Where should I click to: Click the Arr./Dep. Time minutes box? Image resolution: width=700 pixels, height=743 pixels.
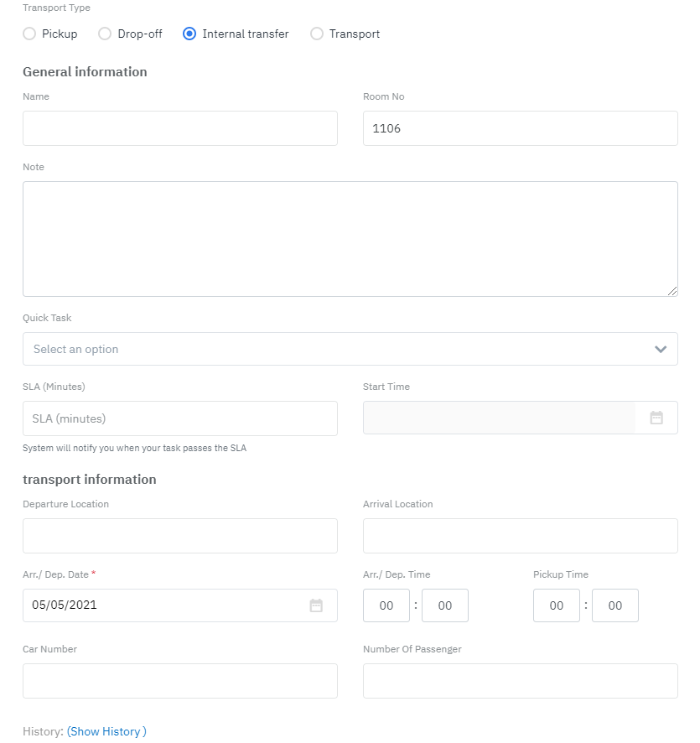click(x=445, y=605)
